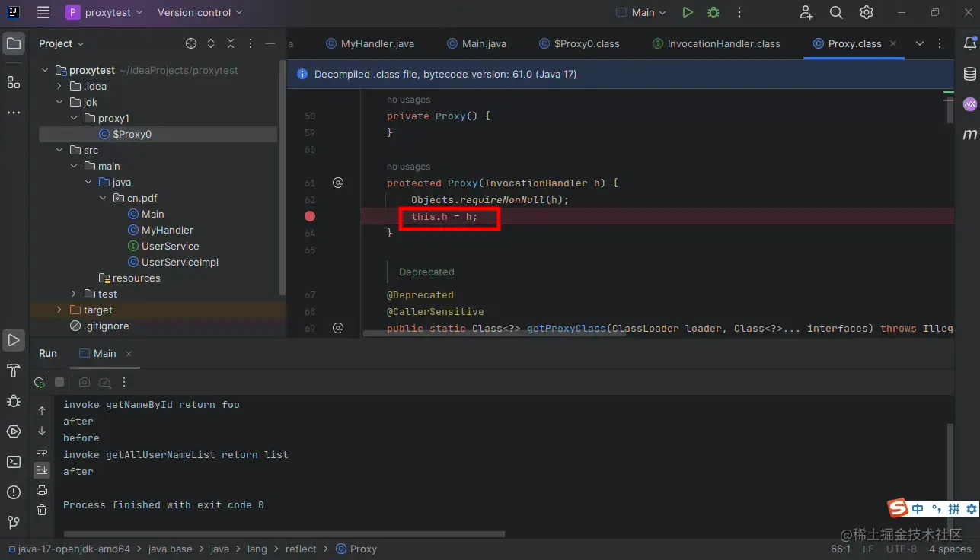Collapse all in Project panel header
The height and width of the screenshot is (560, 980).
231,43
